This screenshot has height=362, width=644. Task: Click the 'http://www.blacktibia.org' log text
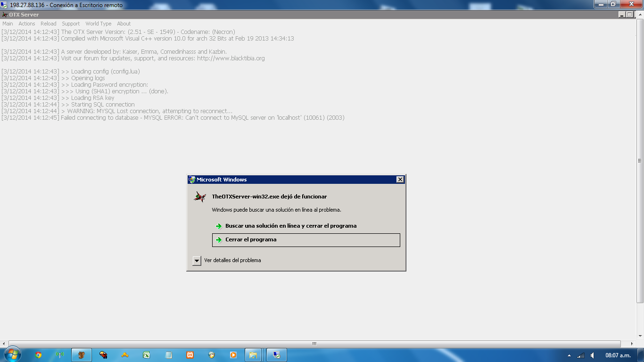pos(231,58)
